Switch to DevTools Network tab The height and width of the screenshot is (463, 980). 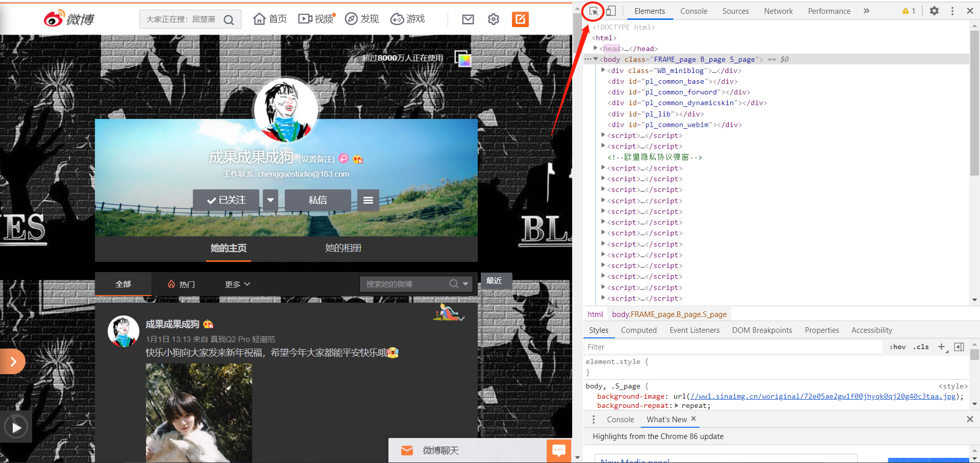pyautogui.click(x=778, y=11)
